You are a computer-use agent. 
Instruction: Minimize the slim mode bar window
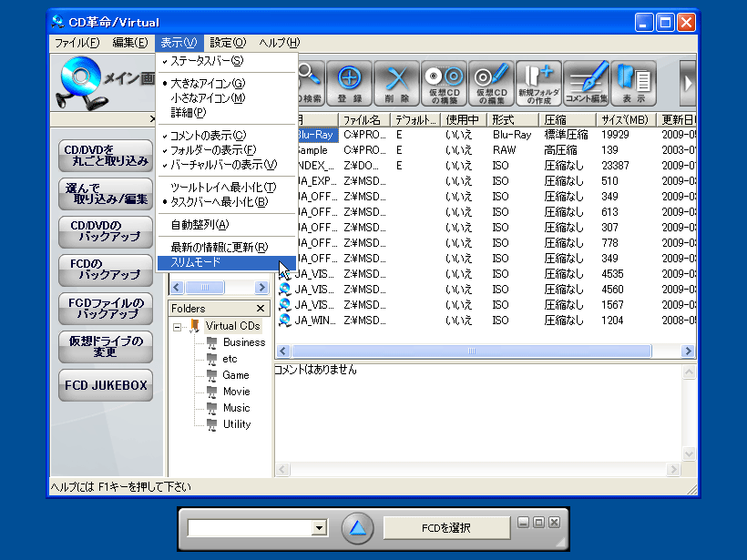pyautogui.click(x=523, y=523)
